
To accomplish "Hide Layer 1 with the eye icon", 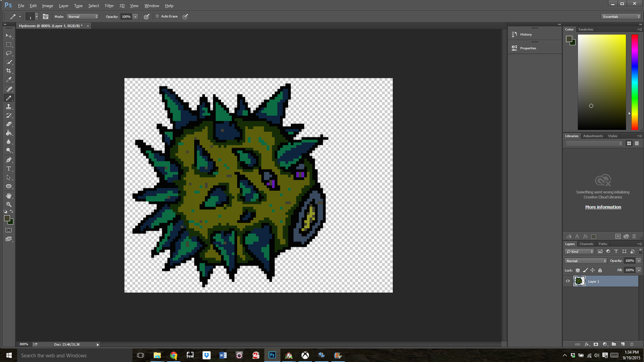I will 568,281.
